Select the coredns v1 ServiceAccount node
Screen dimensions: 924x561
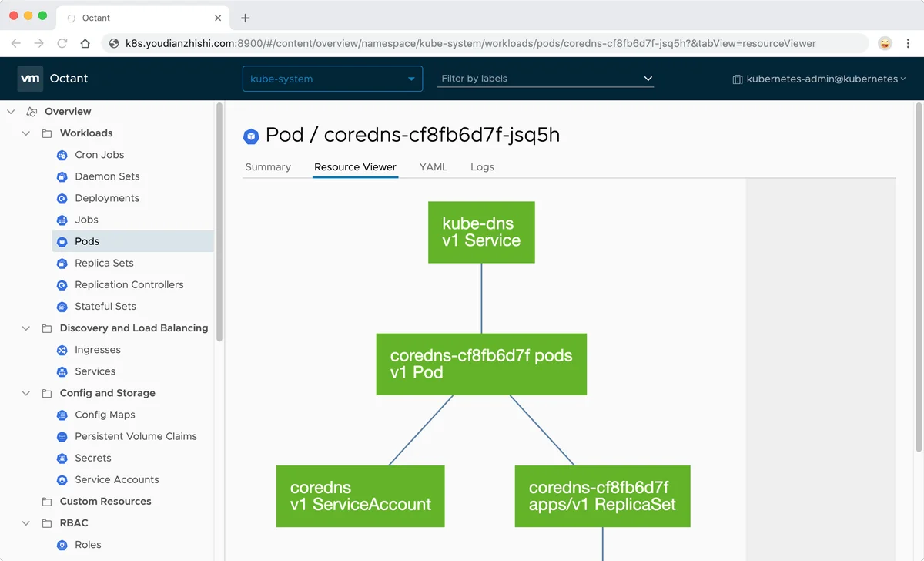[x=360, y=496]
